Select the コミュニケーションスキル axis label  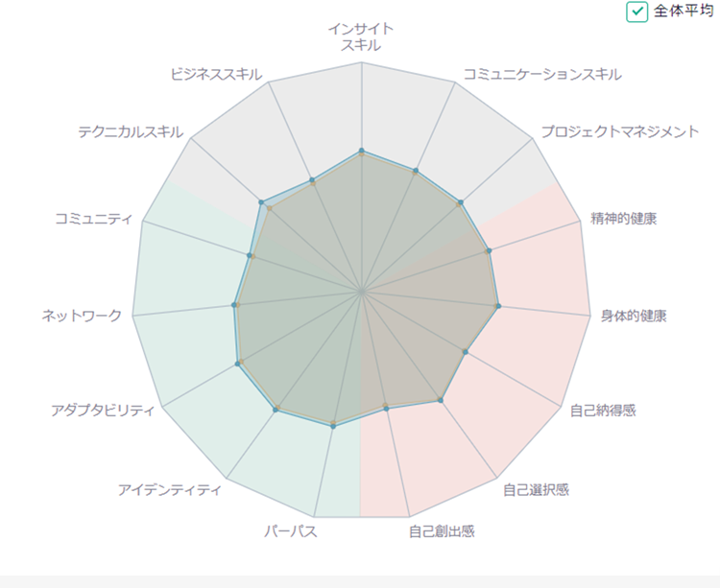[542, 74]
